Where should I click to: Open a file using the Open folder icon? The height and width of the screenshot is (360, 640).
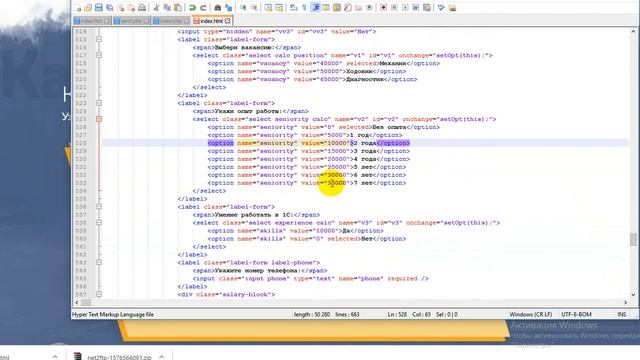click(88, 8)
